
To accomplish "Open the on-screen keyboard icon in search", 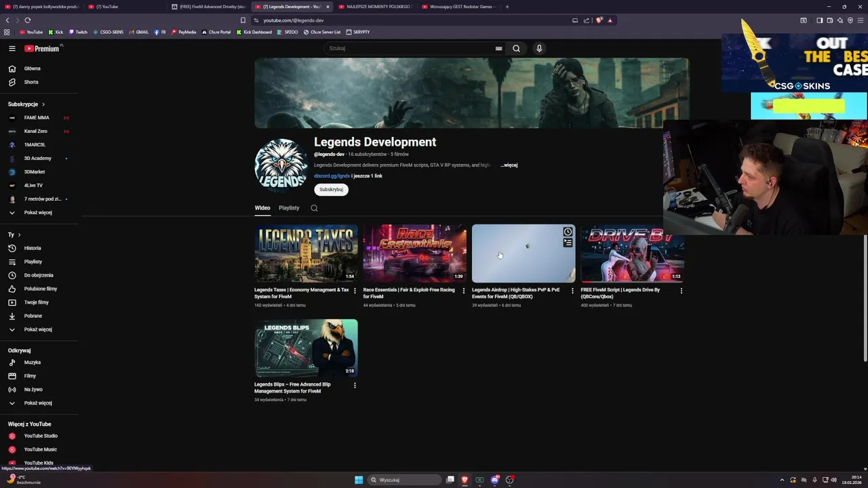I will [x=498, y=48].
